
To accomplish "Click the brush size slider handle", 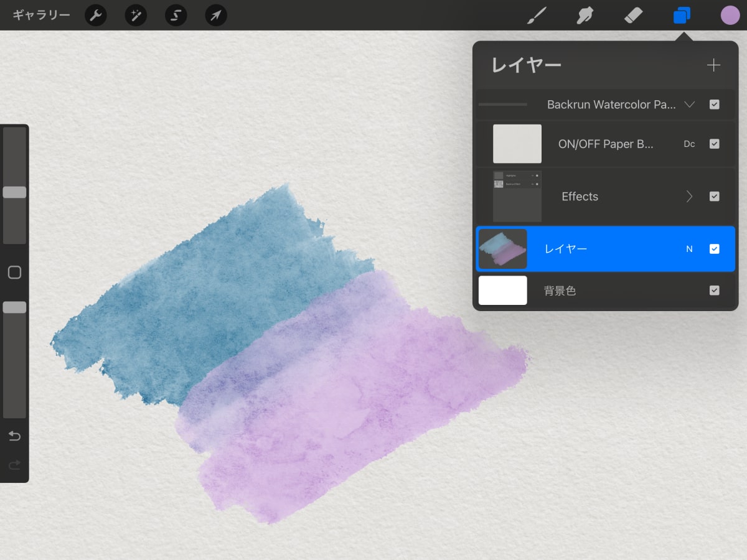I will [x=14, y=192].
